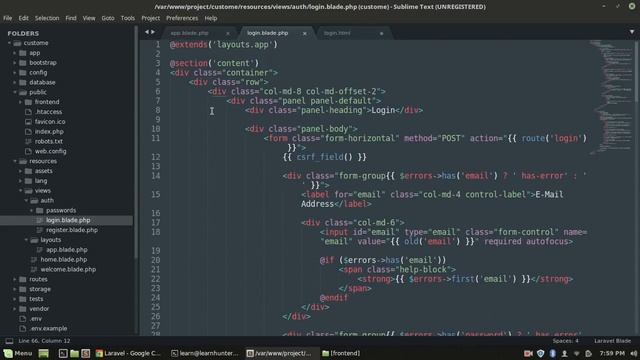Viewport: 640px width, 360px height.
Task: Expand the frontend folder arrow
Action: 21,102
